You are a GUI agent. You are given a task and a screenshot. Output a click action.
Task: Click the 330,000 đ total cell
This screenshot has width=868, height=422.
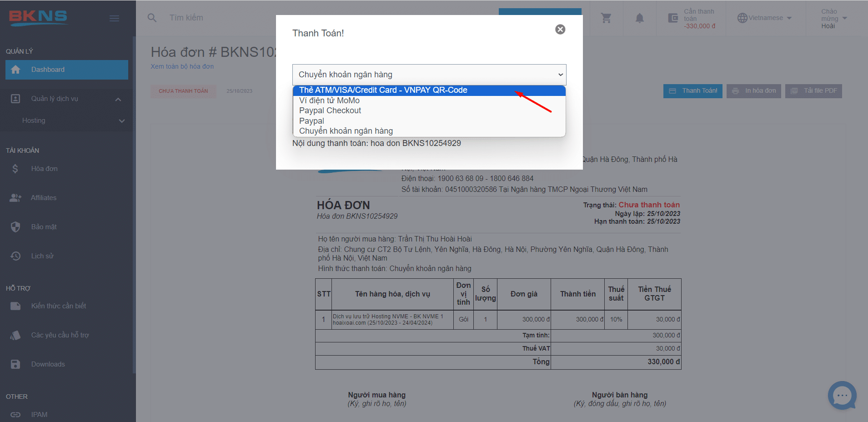coord(616,362)
